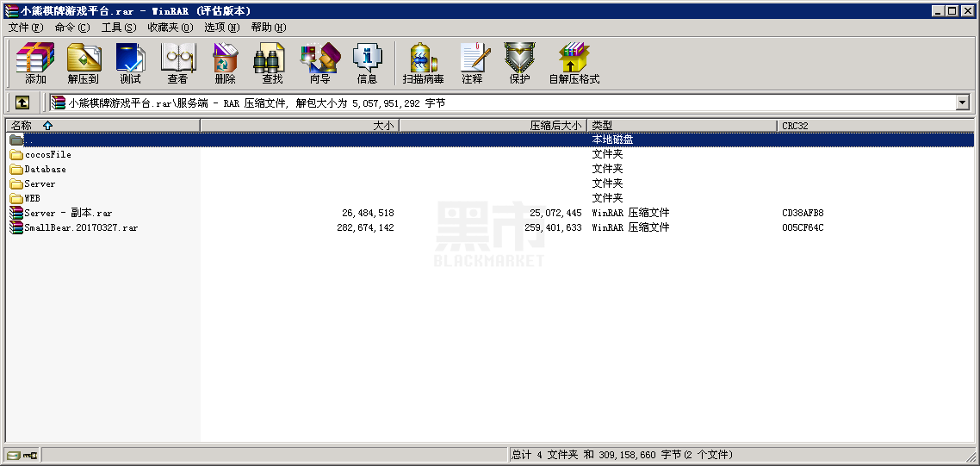The width and height of the screenshot is (980, 466).
Task: Click the status bar total summary text
Action: pyautogui.click(x=623, y=455)
